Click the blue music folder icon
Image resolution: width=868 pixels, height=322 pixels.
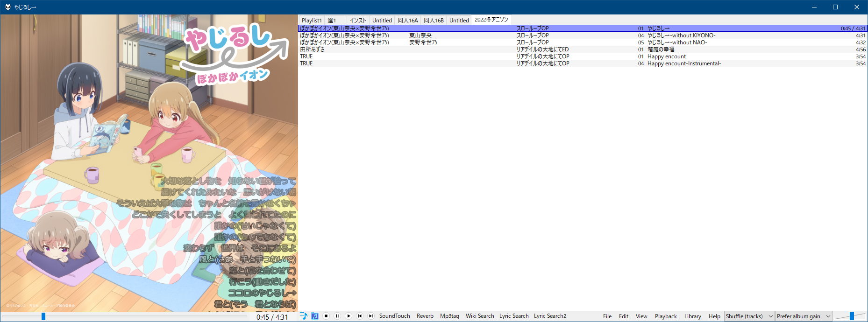click(315, 316)
